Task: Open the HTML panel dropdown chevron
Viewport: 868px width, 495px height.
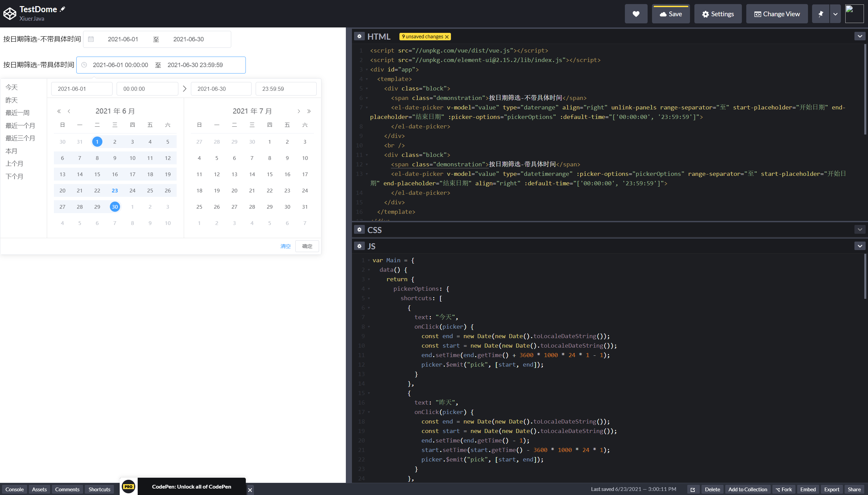Action: tap(860, 36)
